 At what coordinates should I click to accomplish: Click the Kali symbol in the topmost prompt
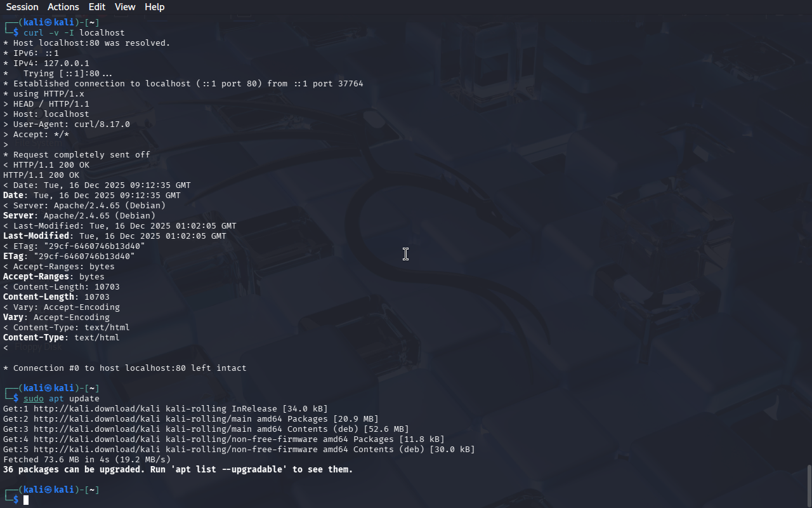point(48,23)
